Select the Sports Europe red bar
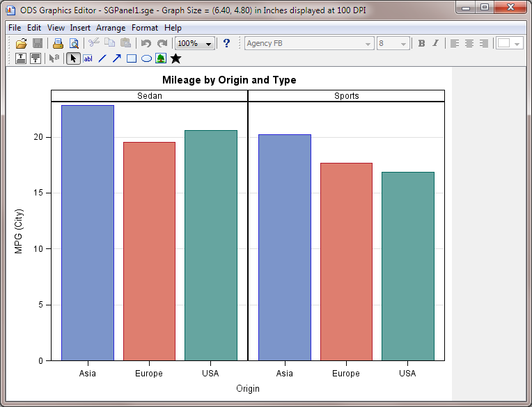The height and width of the screenshot is (407, 532). (346, 262)
